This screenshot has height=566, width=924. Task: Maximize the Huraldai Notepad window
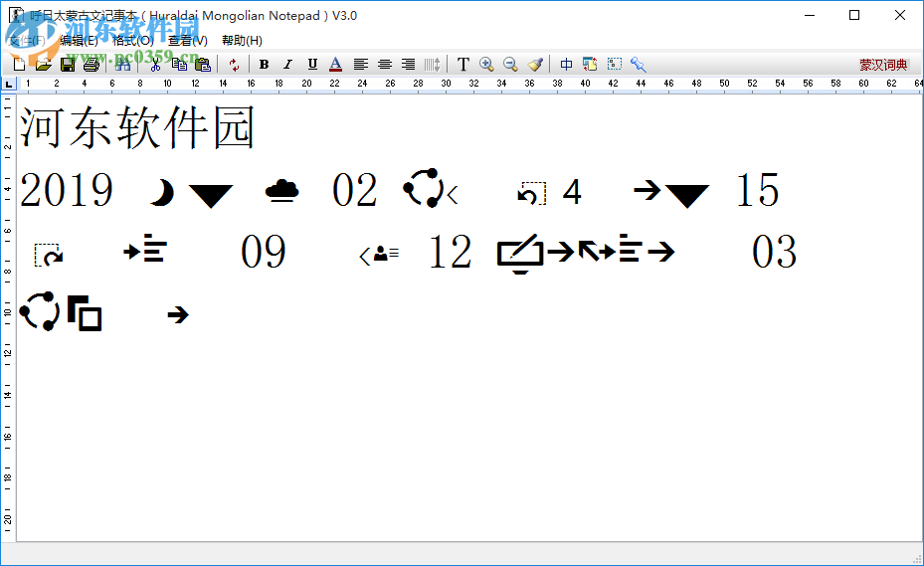[854, 15]
